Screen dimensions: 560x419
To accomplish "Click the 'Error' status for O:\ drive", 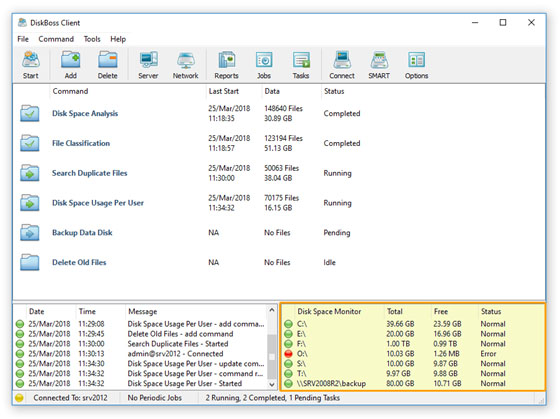I will (488, 354).
